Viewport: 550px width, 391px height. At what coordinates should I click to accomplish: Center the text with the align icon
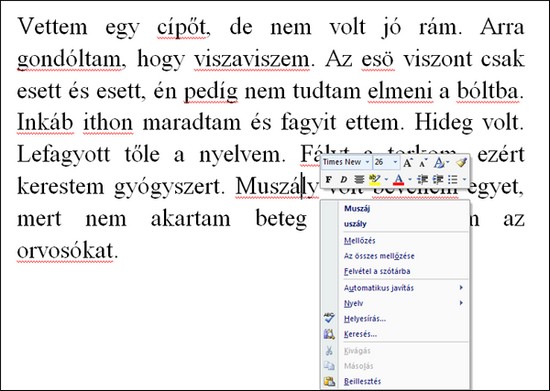pyautogui.click(x=359, y=180)
